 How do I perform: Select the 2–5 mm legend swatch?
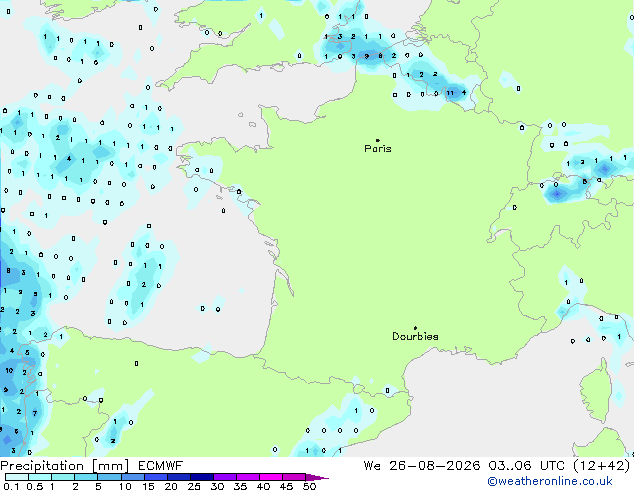tap(86, 477)
